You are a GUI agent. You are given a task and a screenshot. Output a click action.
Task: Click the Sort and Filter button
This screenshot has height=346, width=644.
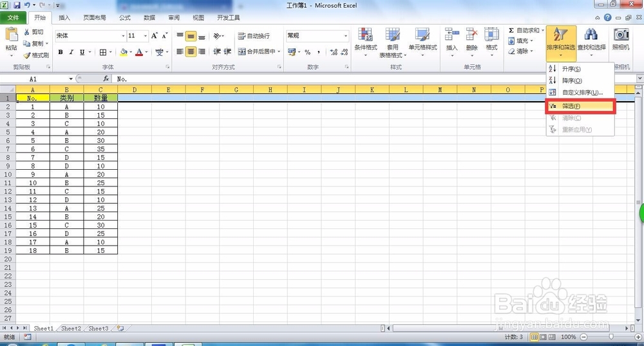[561, 42]
